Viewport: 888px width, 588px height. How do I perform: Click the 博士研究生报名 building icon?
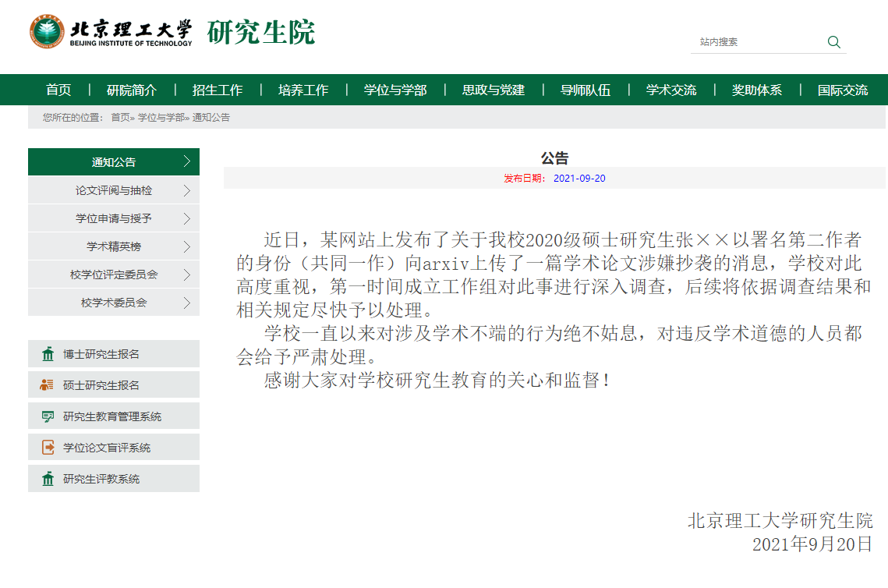point(48,354)
